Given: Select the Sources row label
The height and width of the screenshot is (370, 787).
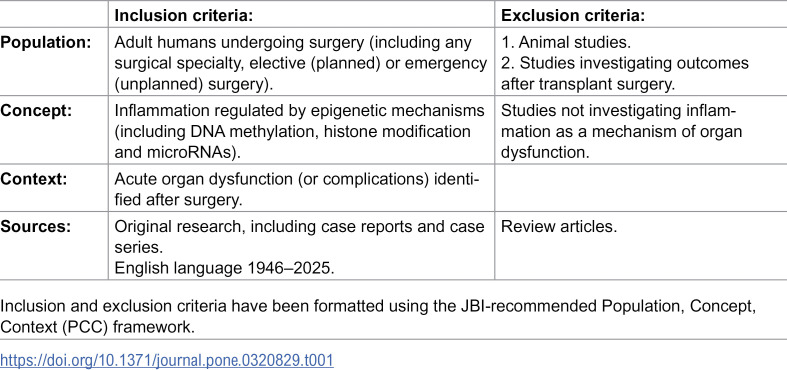Looking at the screenshot, I should coord(35,226).
